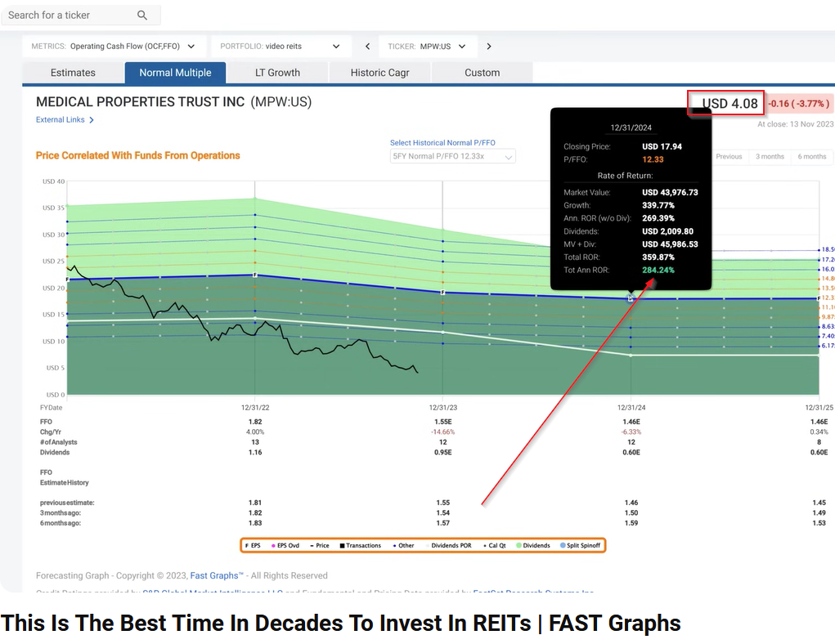Toggle the Other legend item
The image size is (835, 644).
point(403,546)
